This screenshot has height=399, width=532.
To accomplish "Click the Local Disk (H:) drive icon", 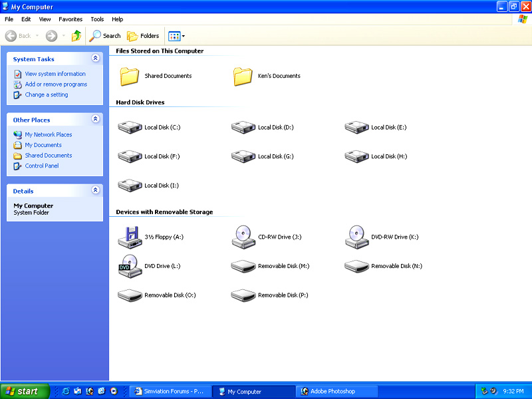I will [x=356, y=156].
